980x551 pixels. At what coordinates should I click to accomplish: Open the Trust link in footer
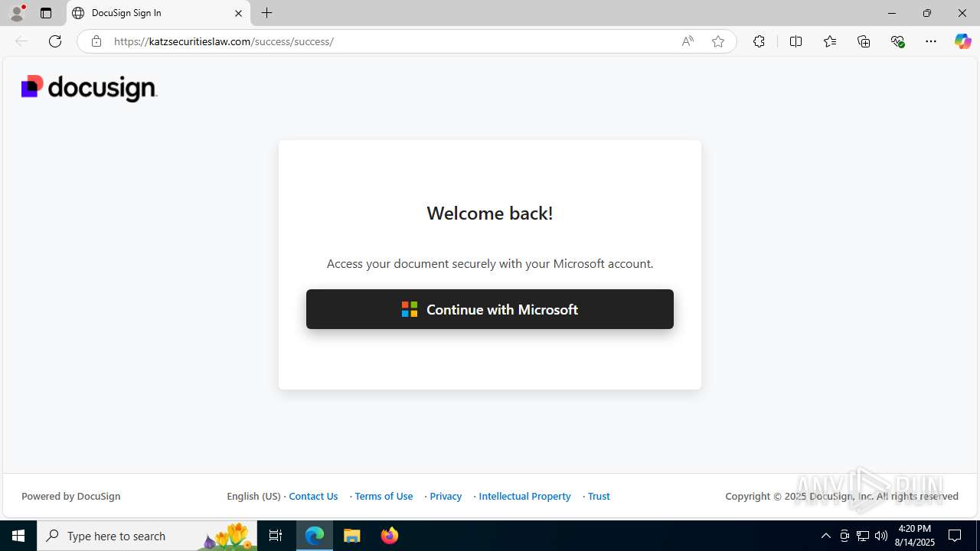[x=599, y=496]
